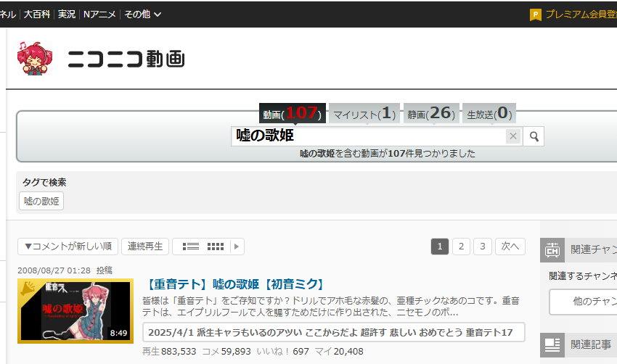Click the 連続再生 button
Screen dimensions: 617x364
(x=145, y=247)
